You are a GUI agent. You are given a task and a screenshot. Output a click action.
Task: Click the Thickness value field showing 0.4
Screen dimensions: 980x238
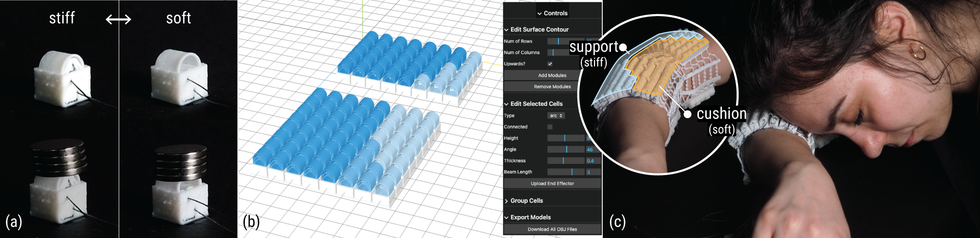(x=592, y=161)
